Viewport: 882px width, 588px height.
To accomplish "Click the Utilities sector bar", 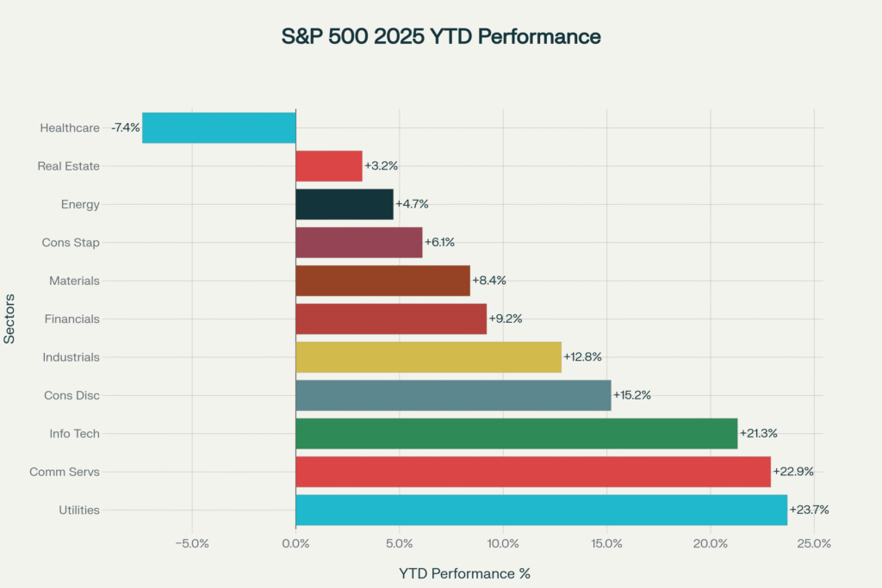I will point(541,510).
